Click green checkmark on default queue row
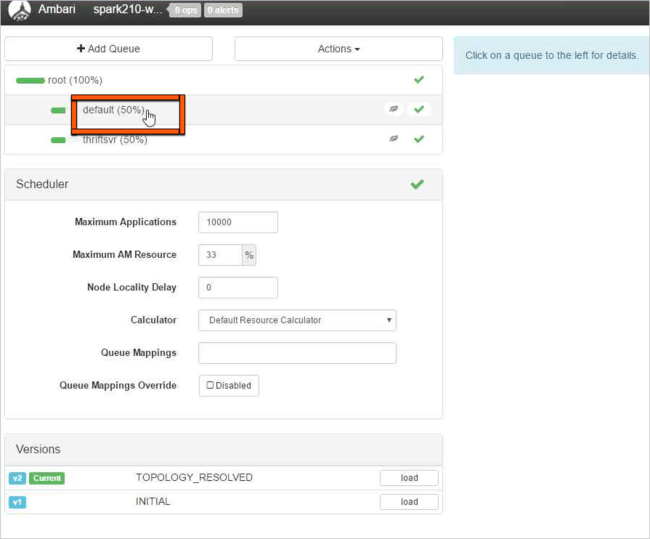 click(419, 109)
